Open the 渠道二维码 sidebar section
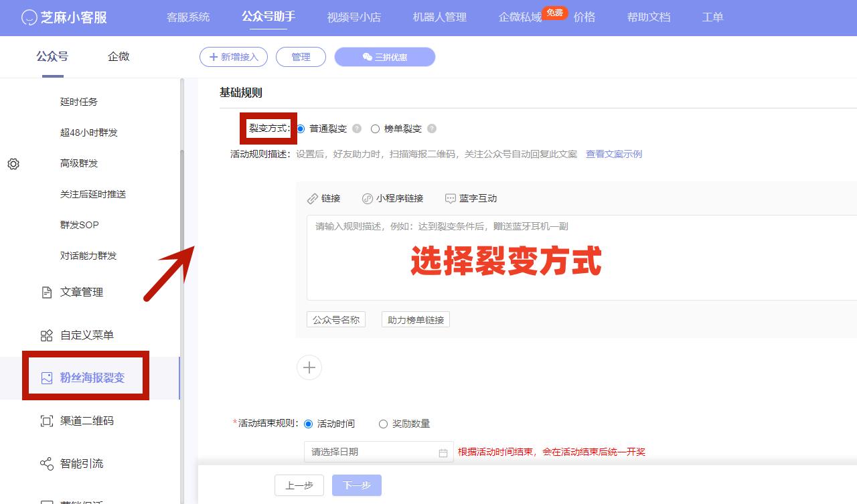Image resolution: width=857 pixels, height=504 pixels. 86,420
